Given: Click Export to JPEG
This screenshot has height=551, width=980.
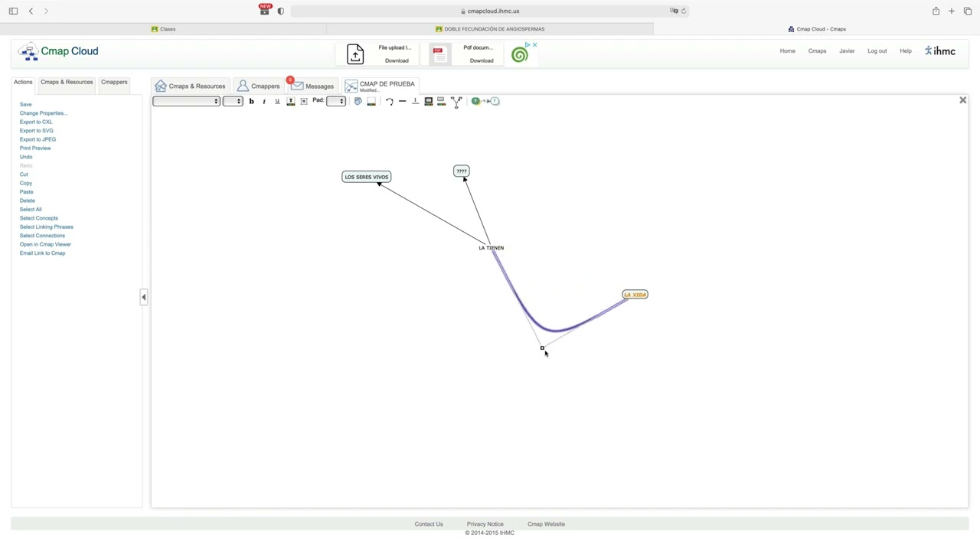Looking at the screenshot, I should (x=38, y=139).
